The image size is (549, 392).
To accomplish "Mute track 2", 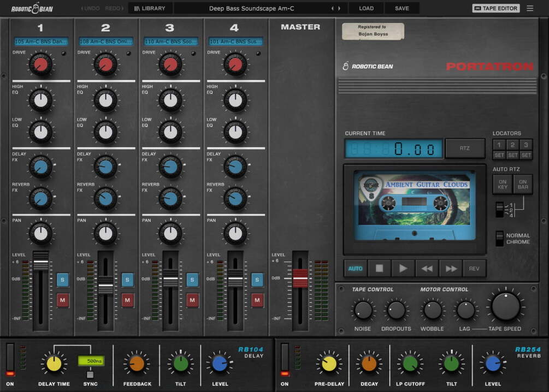I will [x=127, y=300].
